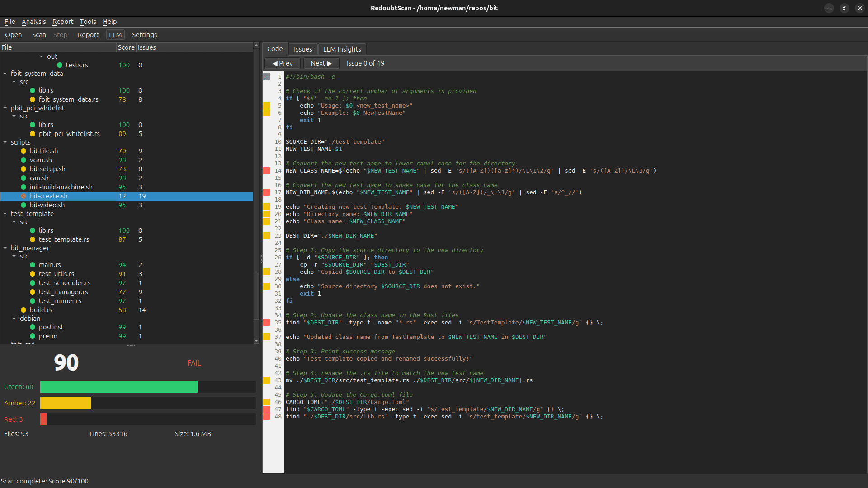Click green status dot beside can.sh

tap(24, 178)
